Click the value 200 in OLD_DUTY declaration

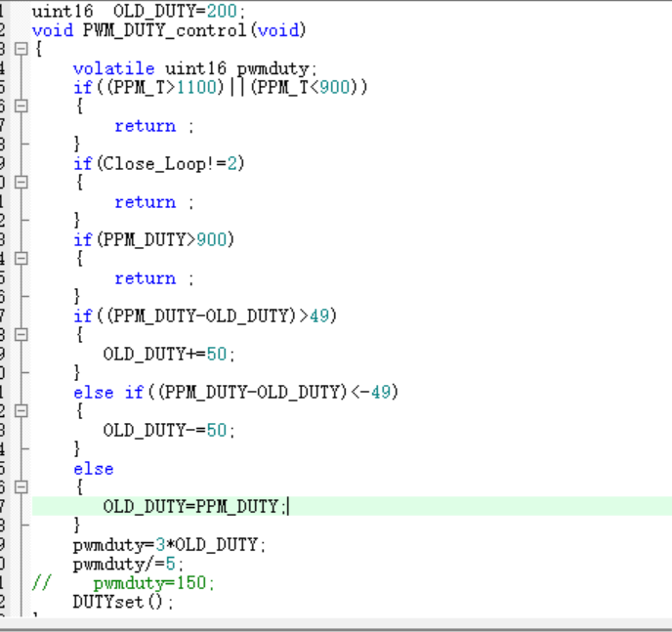221,11
